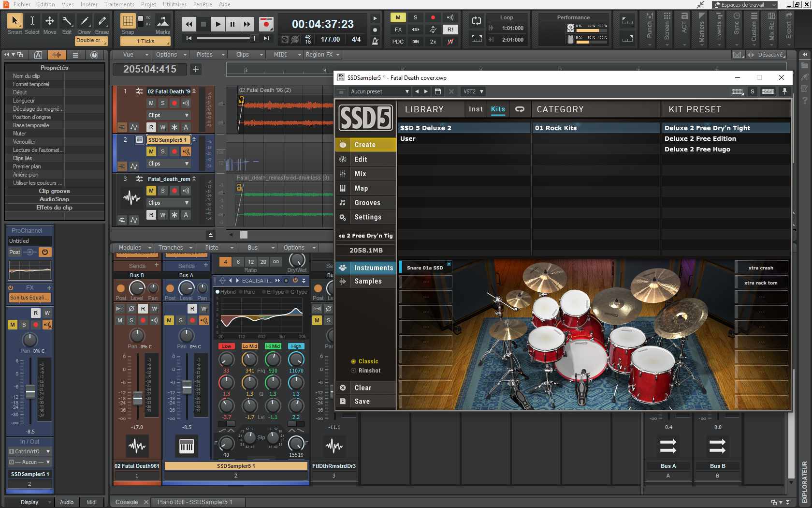Toggle the Snap grid icon
The height and width of the screenshot is (508, 812).
pos(128,21)
